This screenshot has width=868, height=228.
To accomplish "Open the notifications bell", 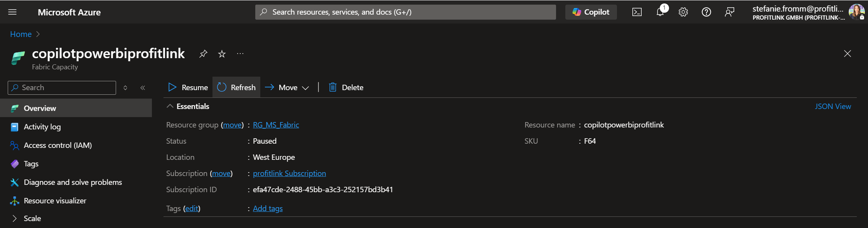I will 661,12.
